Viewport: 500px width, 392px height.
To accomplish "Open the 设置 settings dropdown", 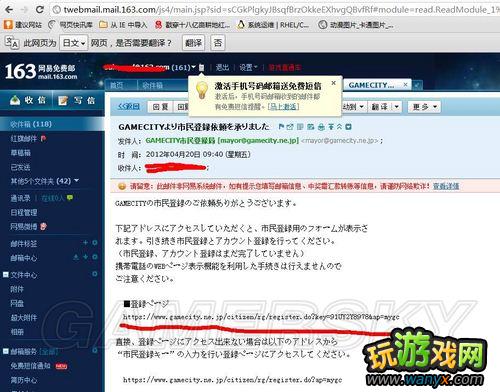I will coord(248,67).
